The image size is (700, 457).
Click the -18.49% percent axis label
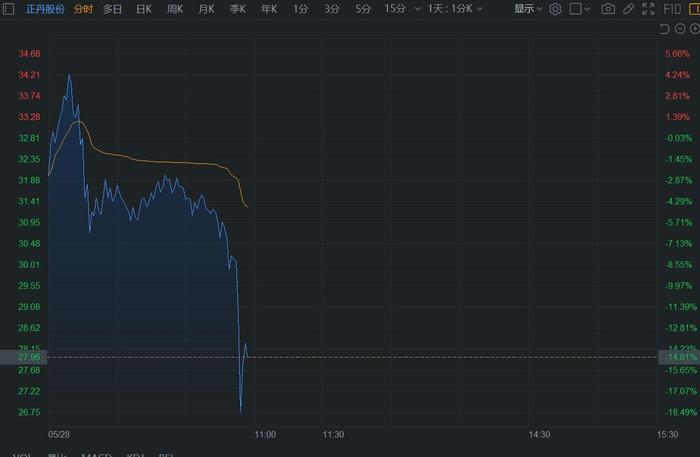point(681,412)
